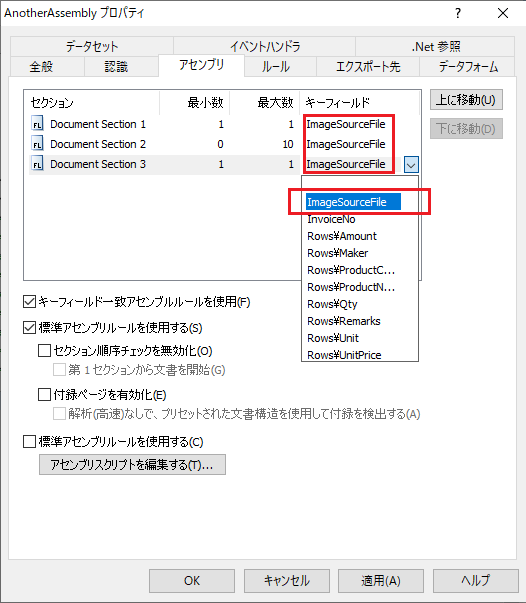
Task: Click アセンブリスクリプトを編集する(T) button
Action: 132,465
